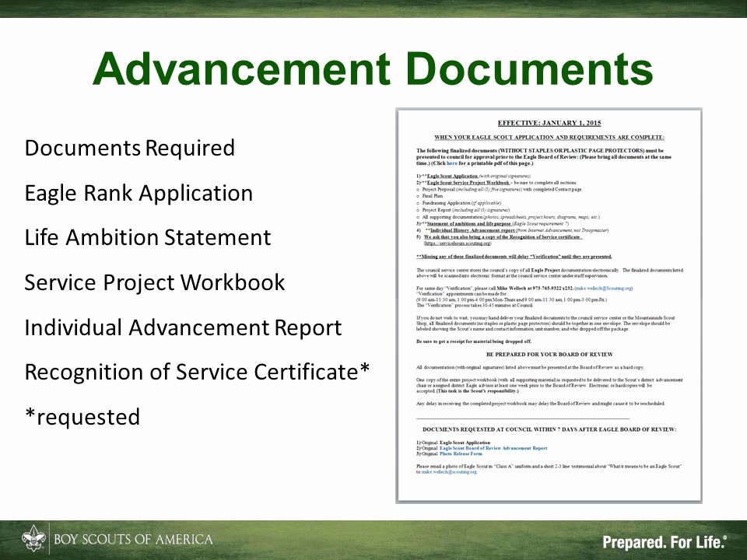Click the Boy Scouts fleur-de-lis logo

pyautogui.click(x=33, y=538)
